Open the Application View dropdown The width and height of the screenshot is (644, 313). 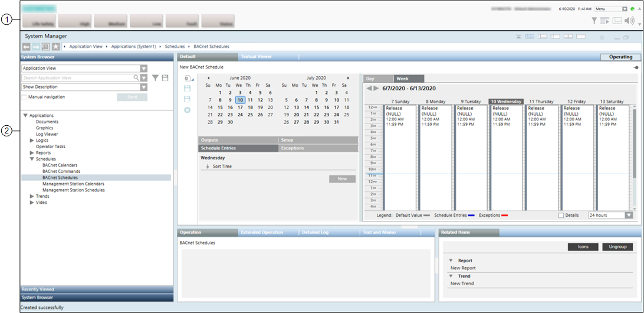click(x=143, y=69)
